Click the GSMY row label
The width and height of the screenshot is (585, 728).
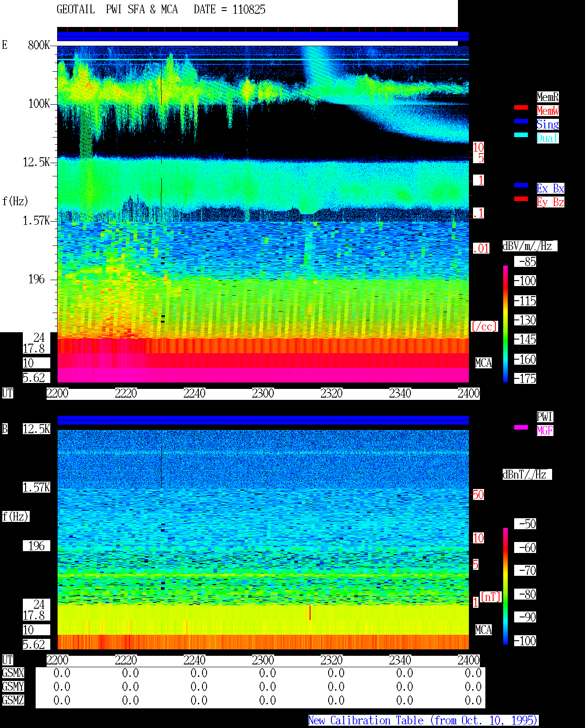pyautogui.click(x=13, y=686)
